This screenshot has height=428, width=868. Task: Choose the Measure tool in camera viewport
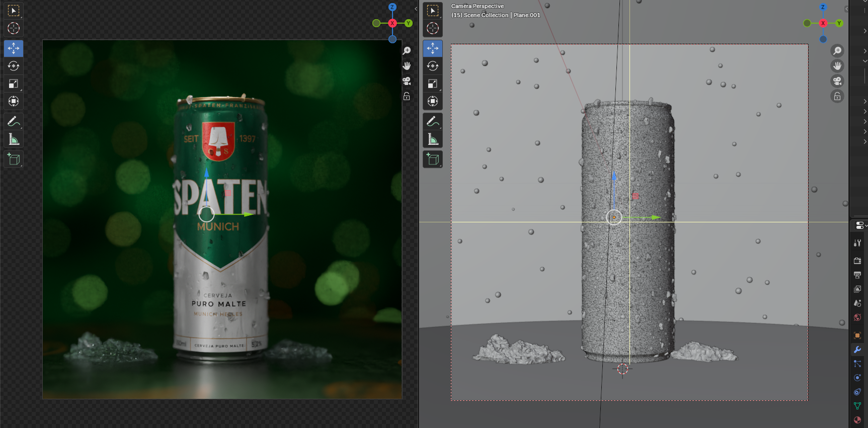pyautogui.click(x=433, y=139)
